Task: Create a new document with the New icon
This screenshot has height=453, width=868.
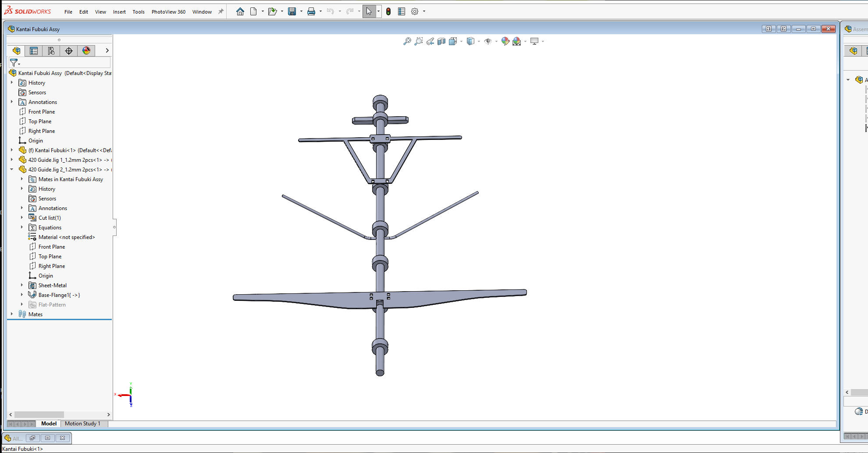Action: [253, 11]
